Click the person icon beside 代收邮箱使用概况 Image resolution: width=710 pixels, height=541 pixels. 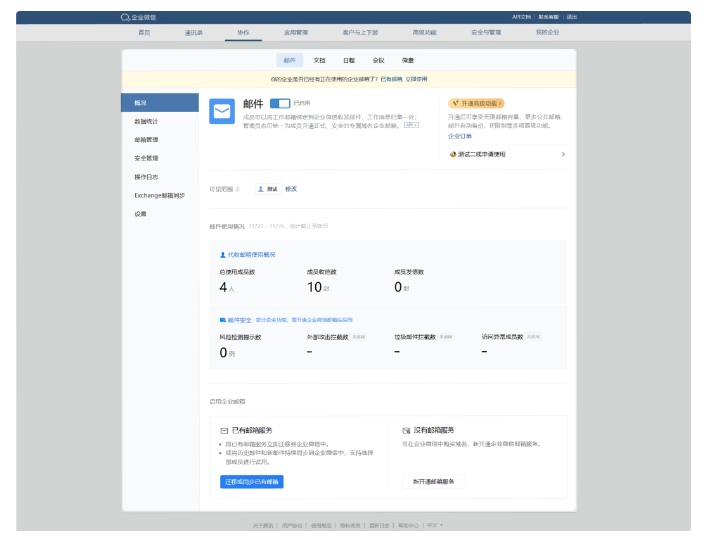tap(222, 255)
